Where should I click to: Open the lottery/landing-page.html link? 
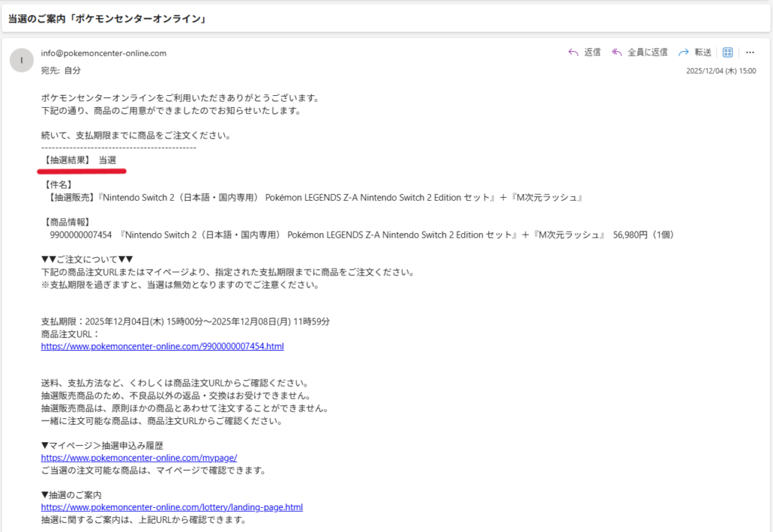coord(171,507)
